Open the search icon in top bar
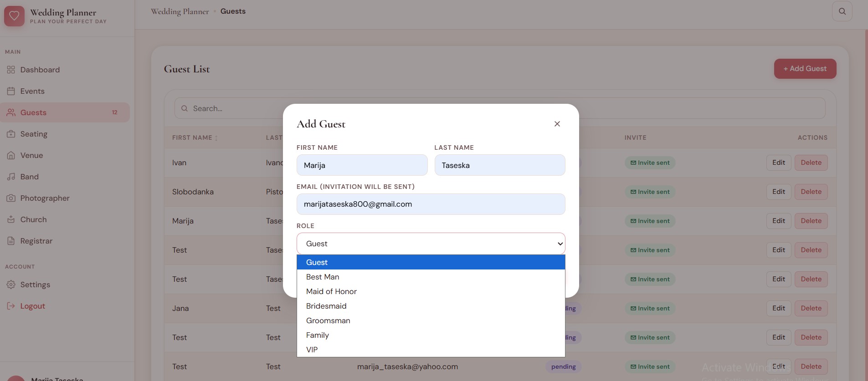868x381 pixels. pyautogui.click(x=842, y=11)
